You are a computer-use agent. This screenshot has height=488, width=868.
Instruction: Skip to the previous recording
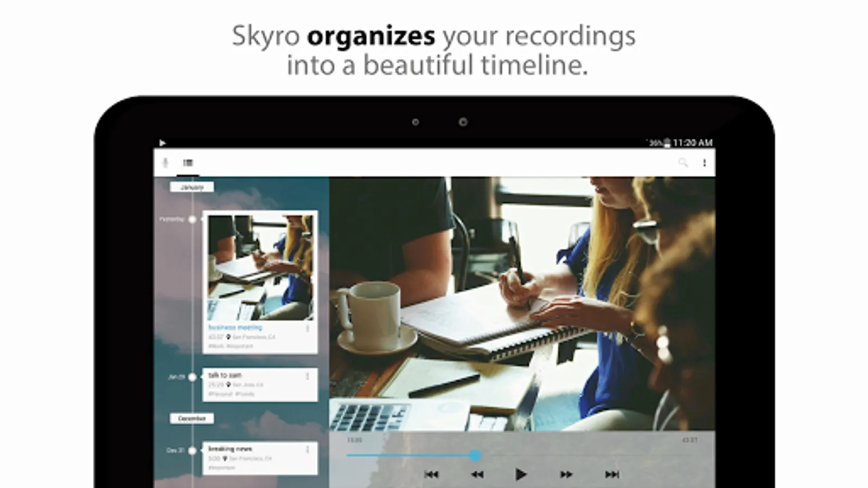(x=432, y=474)
